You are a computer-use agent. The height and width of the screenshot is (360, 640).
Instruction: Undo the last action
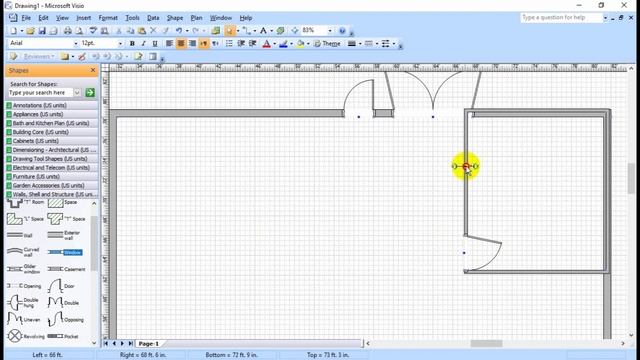(x=179, y=31)
